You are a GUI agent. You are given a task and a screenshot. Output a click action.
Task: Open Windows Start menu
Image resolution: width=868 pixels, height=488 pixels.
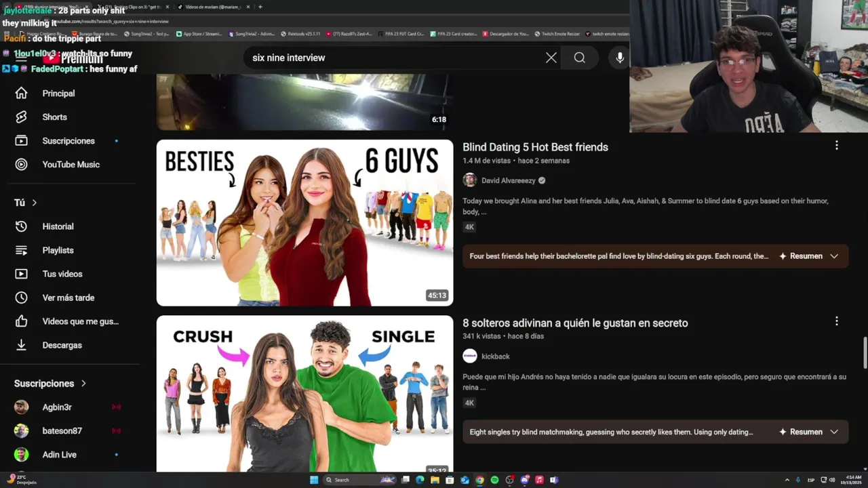pos(314,480)
